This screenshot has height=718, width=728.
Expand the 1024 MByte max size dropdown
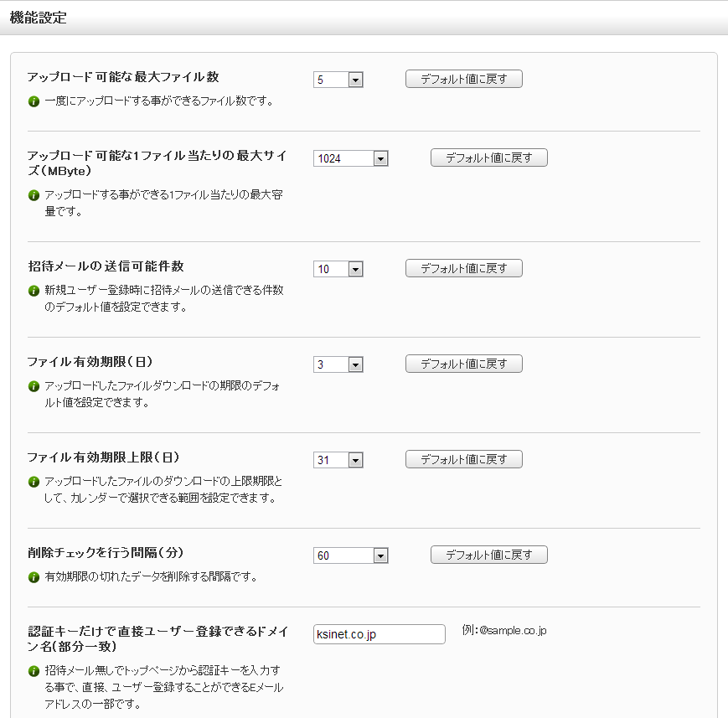click(x=350, y=158)
